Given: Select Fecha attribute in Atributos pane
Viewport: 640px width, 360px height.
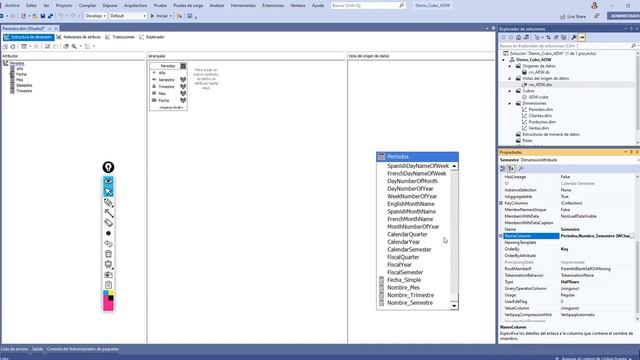Looking at the screenshot, I should click(21, 74).
